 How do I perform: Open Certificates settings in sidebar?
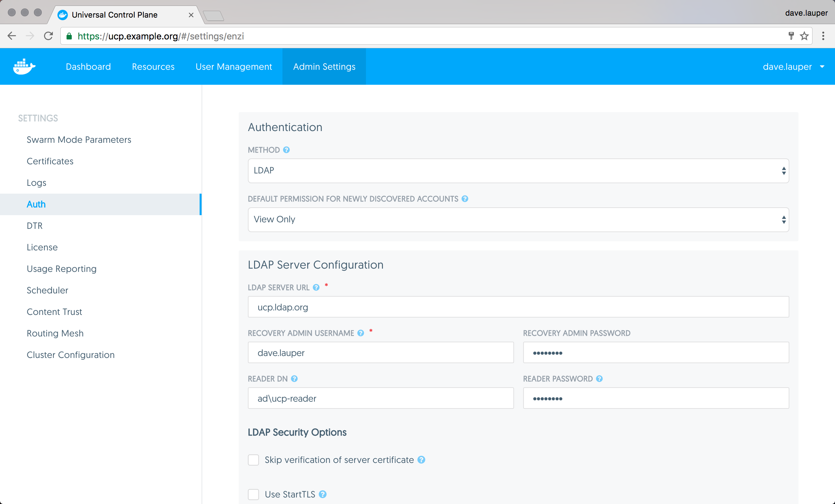tap(50, 161)
